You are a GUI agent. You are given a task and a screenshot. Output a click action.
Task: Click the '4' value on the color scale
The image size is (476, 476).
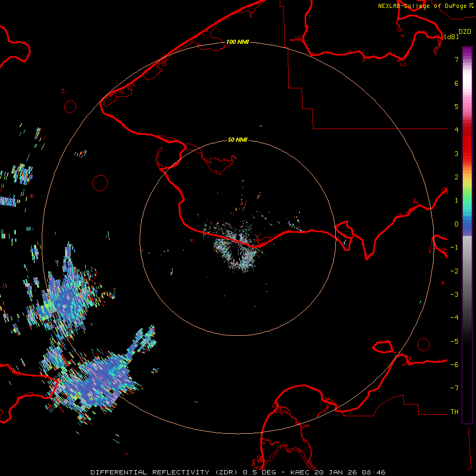coord(456,130)
